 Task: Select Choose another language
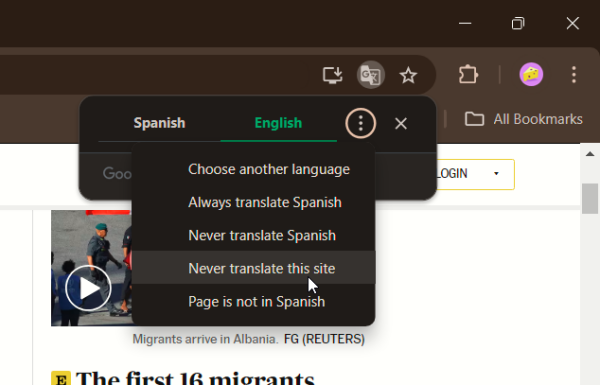click(254, 169)
